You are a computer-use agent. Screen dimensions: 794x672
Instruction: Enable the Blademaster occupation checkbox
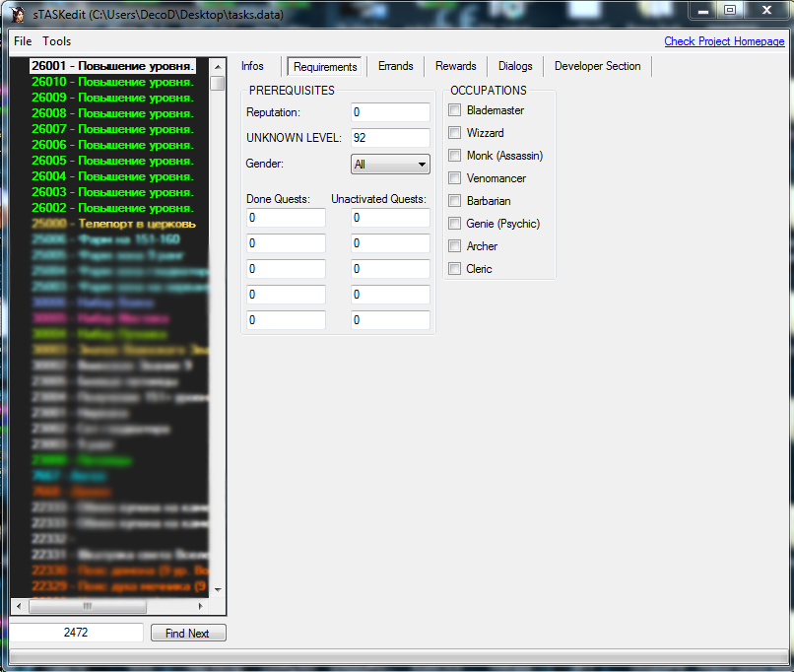[x=454, y=110]
